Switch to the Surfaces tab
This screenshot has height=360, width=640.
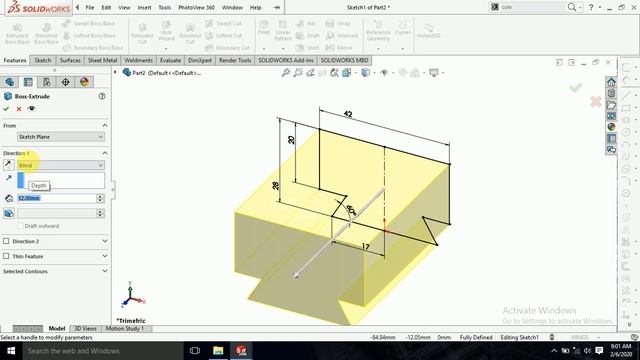70,60
